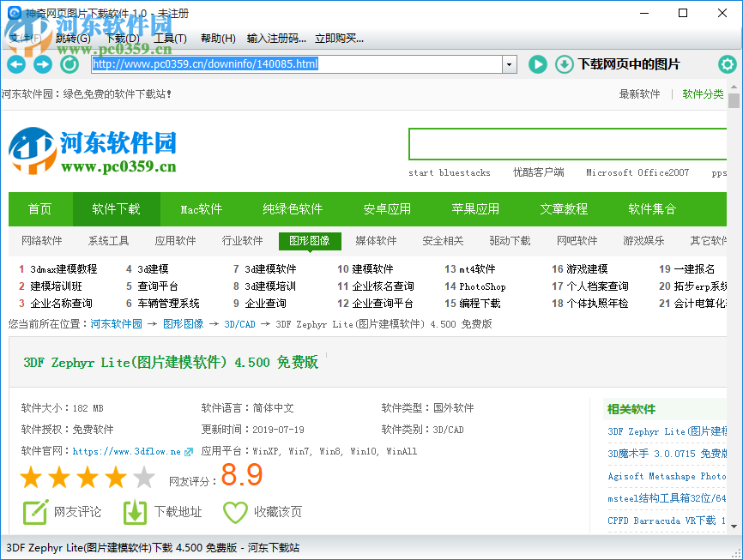This screenshot has height=560, width=743.
Task: Click the 网友评论 pencil icon
Action: [x=35, y=512]
